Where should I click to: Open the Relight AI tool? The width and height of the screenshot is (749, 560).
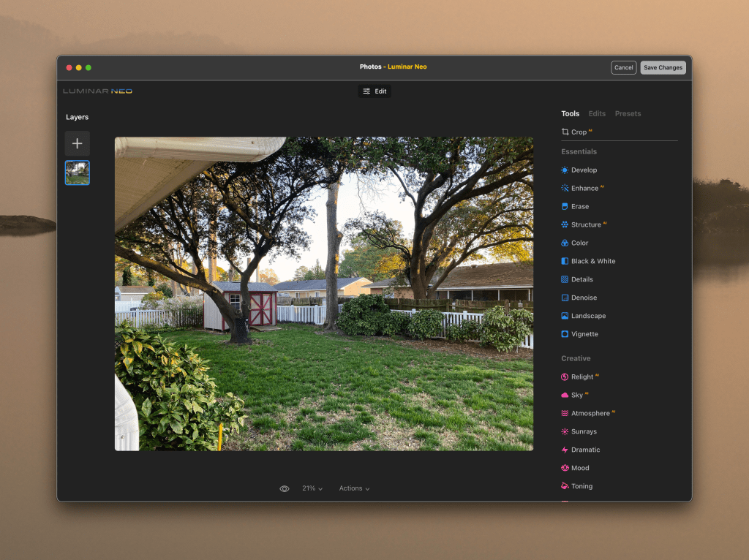[x=582, y=377]
